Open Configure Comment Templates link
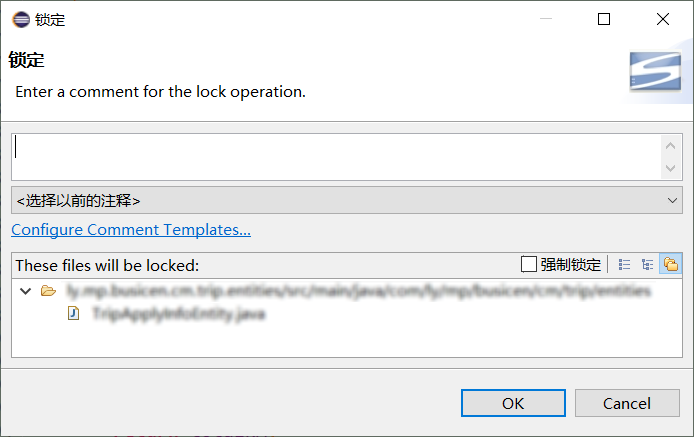Image resolution: width=694 pixels, height=437 pixels. click(131, 230)
